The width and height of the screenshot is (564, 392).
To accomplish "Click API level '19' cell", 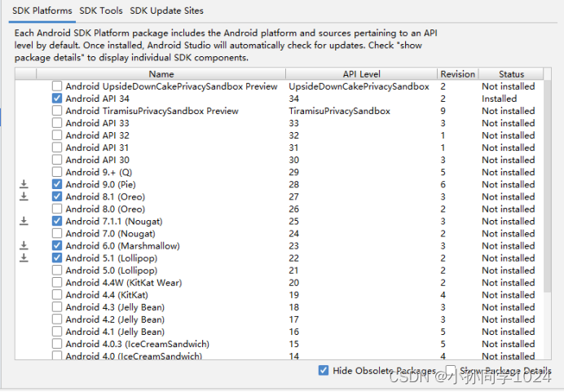I will point(294,295).
